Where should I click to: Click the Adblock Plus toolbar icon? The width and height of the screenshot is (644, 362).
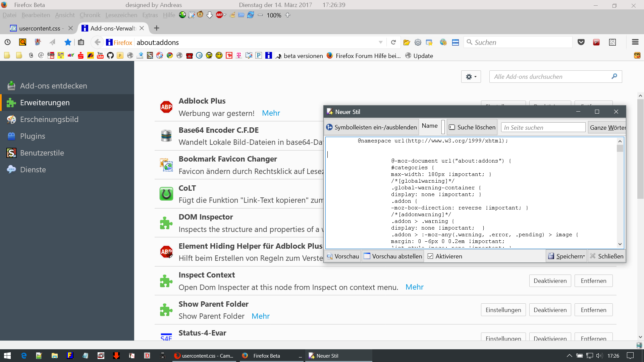[x=219, y=15]
